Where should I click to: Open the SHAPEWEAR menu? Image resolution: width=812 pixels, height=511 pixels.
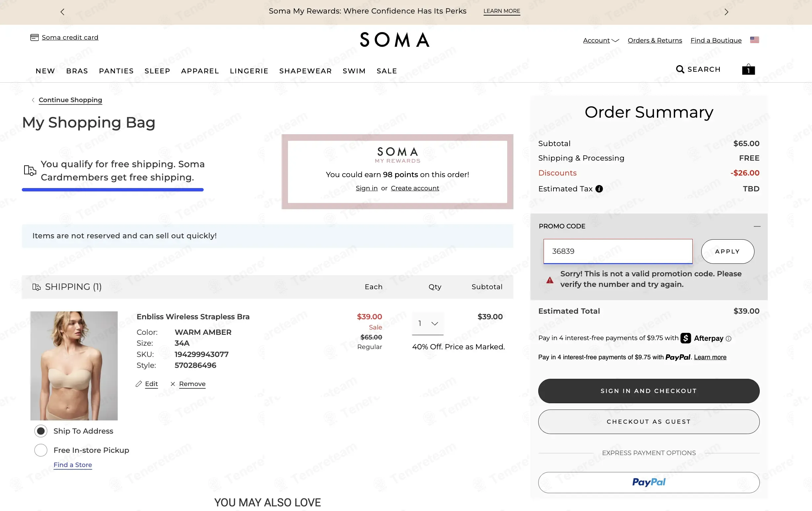click(x=305, y=71)
